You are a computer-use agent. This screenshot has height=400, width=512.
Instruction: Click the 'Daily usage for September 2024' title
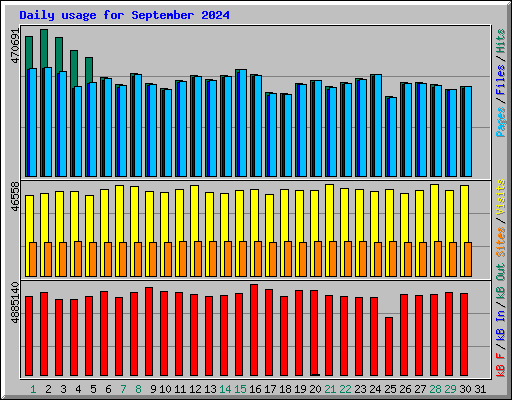[x=124, y=15]
